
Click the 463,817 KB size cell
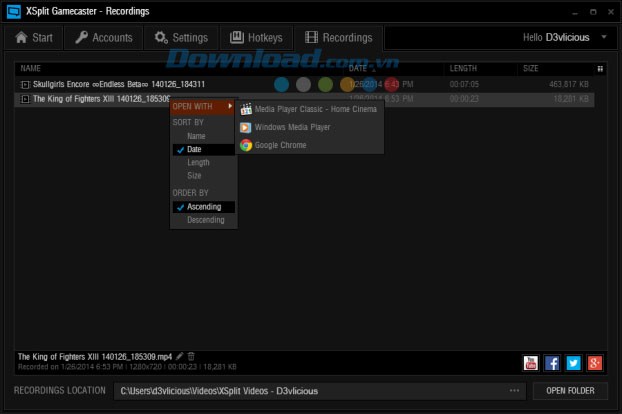(568, 84)
